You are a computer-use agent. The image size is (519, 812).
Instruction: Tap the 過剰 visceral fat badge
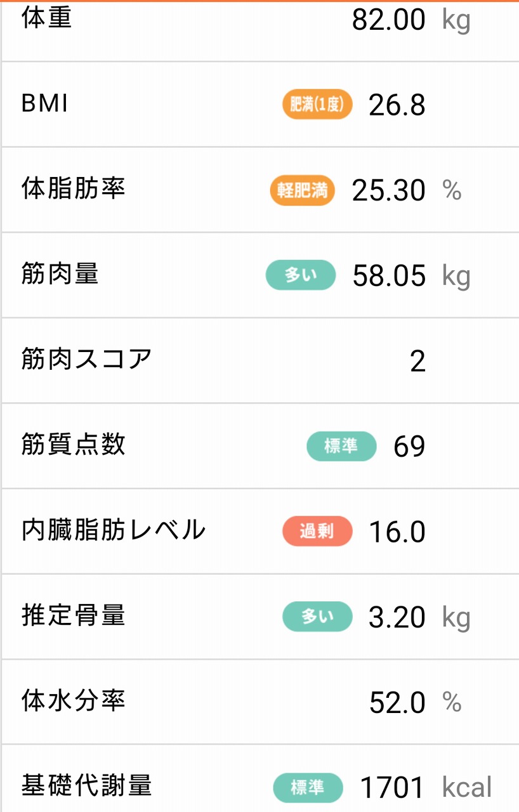pos(317,531)
